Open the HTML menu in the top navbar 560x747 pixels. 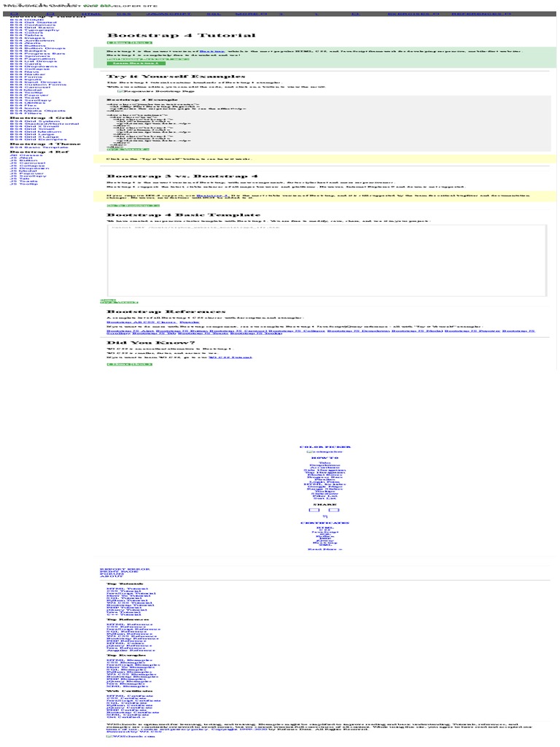tap(91, 14)
